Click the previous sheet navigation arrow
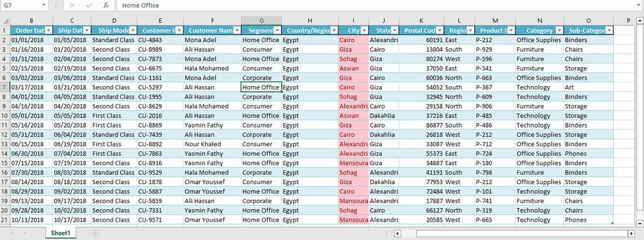 (x=12, y=233)
